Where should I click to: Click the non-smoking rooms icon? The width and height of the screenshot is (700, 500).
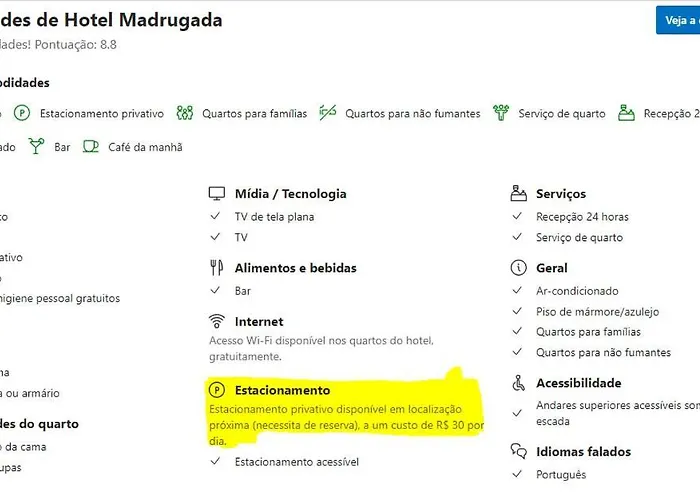(x=328, y=112)
